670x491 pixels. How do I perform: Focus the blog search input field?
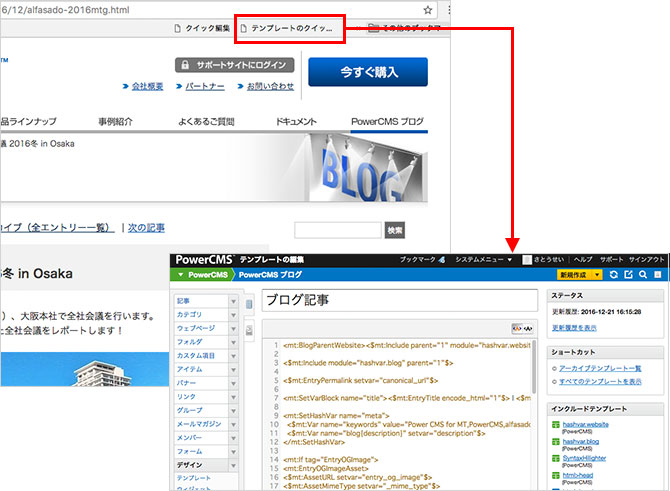coord(338,230)
